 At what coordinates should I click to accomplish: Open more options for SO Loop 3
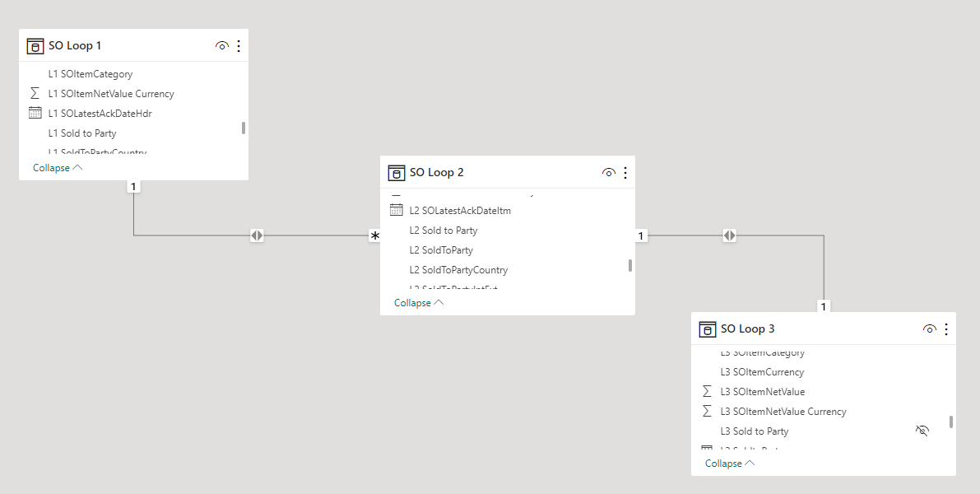[x=946, y=329]
